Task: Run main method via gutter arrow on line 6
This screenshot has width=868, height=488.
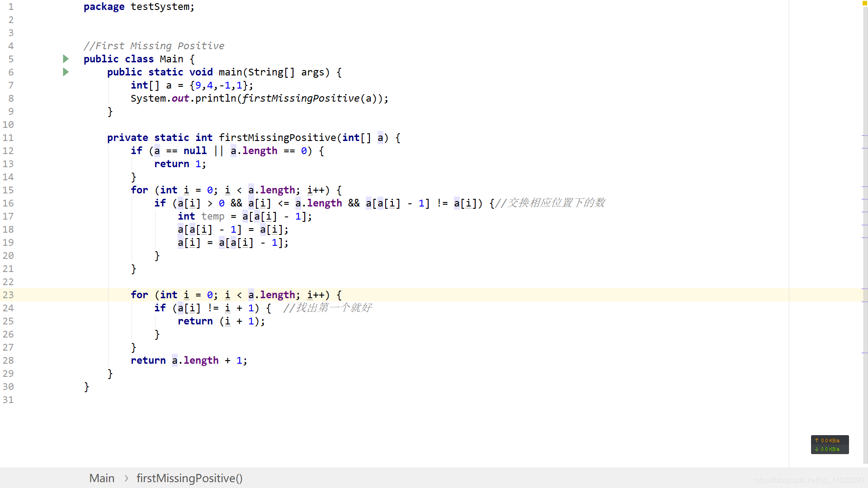Action: (x=66, y=72)
